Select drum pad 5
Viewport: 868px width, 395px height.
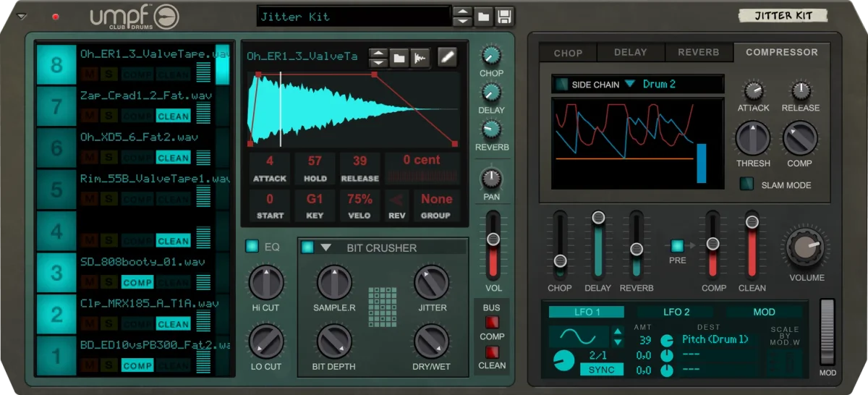56,190
